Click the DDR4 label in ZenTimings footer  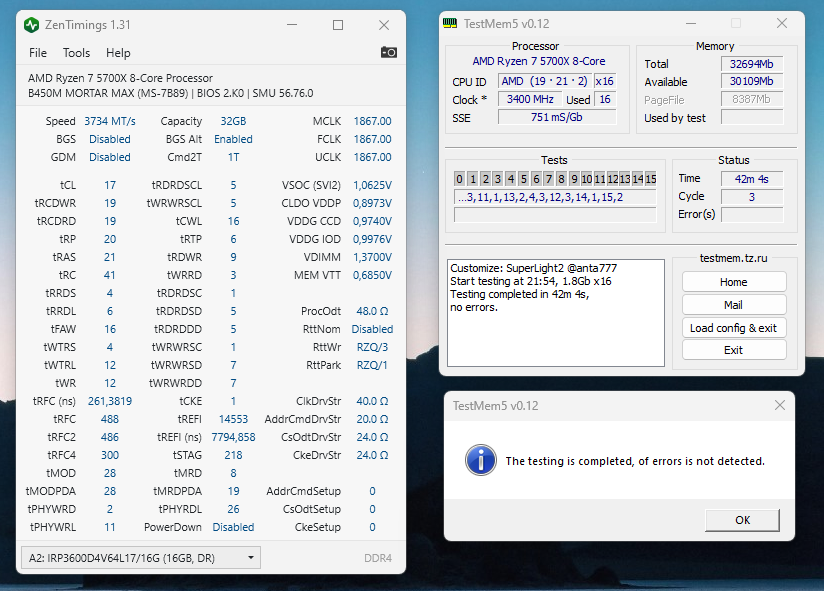click(378, 558)
